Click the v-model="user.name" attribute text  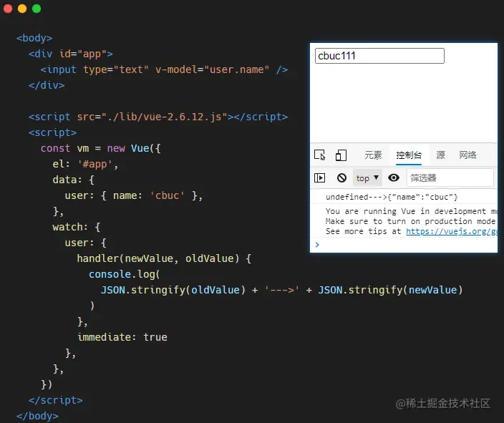click(x=212, y=69)
